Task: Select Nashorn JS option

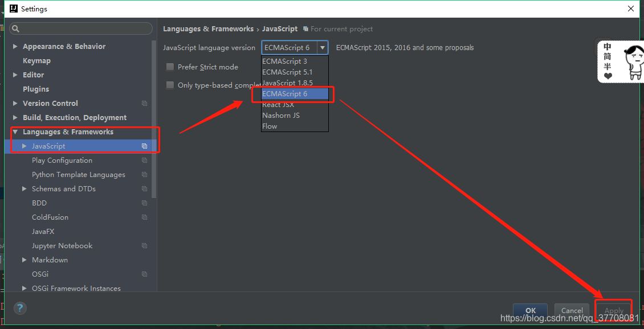Action: tap(295, 116)
